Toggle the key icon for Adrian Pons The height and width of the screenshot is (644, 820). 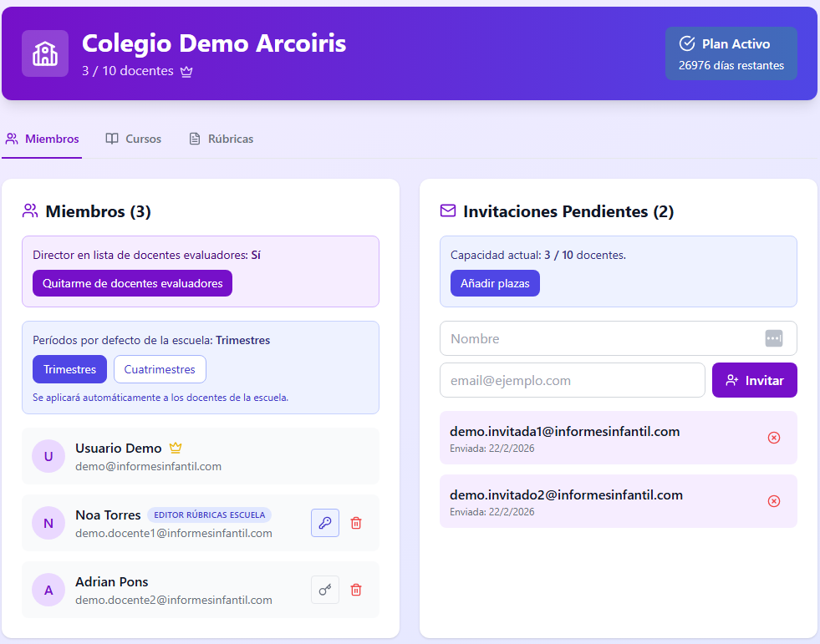[325, 590]
